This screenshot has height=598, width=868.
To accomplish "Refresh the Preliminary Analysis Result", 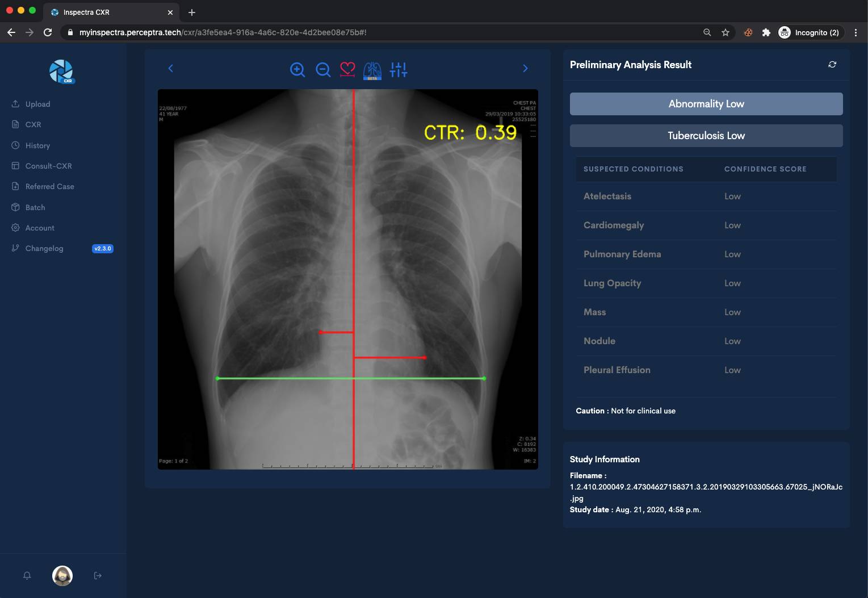I will click(x=832, y=65).
